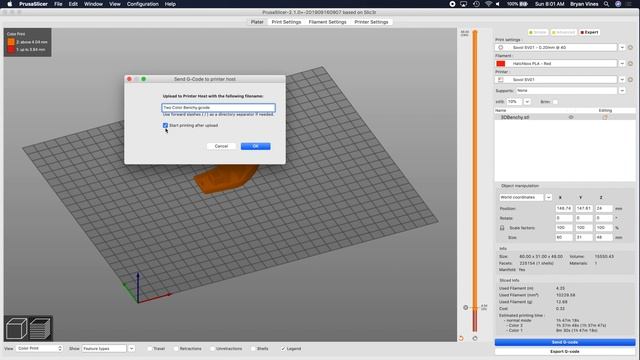
Task: Open Printer preset settings gear icon
Action: 630,80
